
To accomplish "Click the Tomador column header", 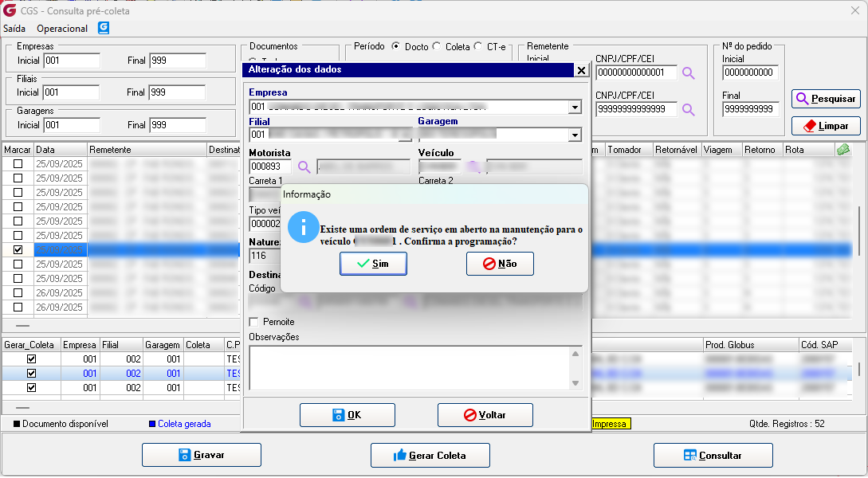I will 629,150.
